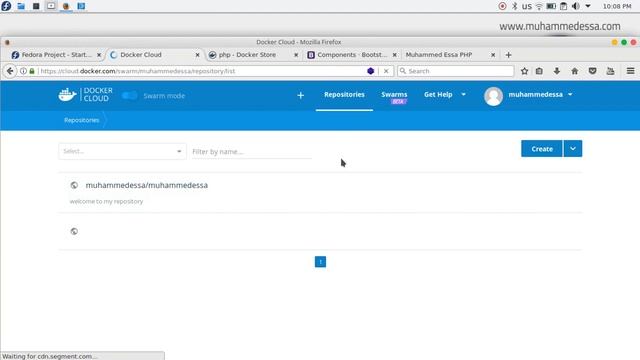Click the Create button
Screen dimensions: 640x360
tap(542, 149)
